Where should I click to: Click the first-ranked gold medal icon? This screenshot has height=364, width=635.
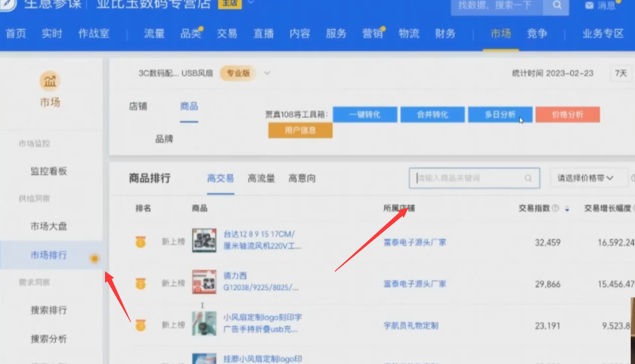click(x=141, y=242)
